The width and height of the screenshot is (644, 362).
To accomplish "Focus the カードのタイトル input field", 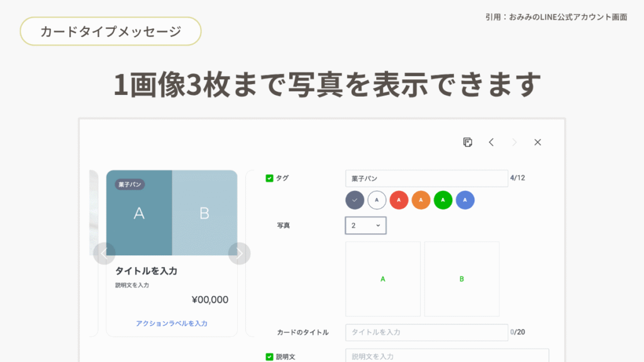I will click(x=426, y=332).
